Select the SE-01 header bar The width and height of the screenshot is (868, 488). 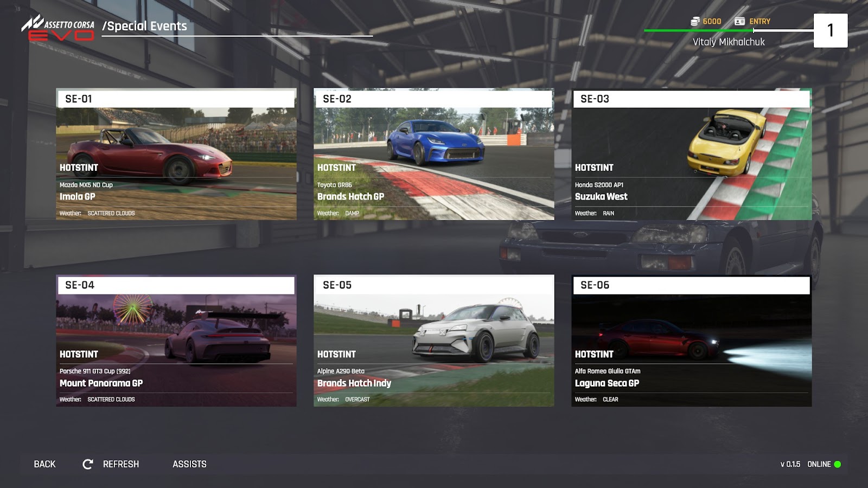pyautogui.click(x=176, y=99)
